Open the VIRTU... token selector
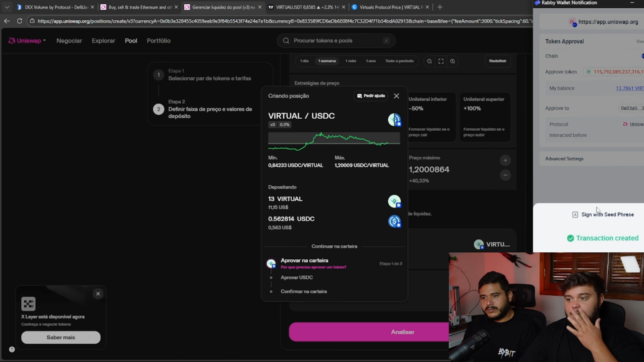644x362 pixels. (x=492, y=244)
